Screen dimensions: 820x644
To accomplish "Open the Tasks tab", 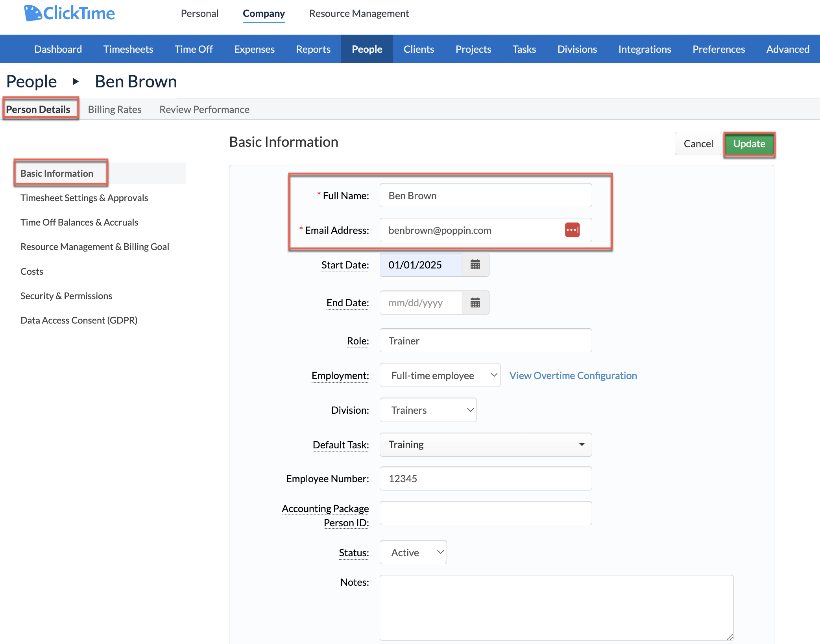I will pyautogui.click(x=524, y=49).
